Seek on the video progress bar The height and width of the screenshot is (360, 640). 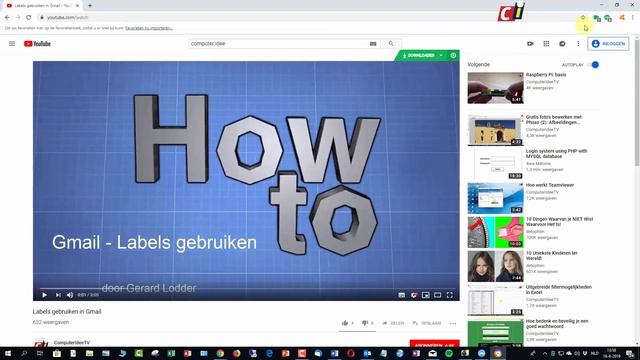(246, 289)
